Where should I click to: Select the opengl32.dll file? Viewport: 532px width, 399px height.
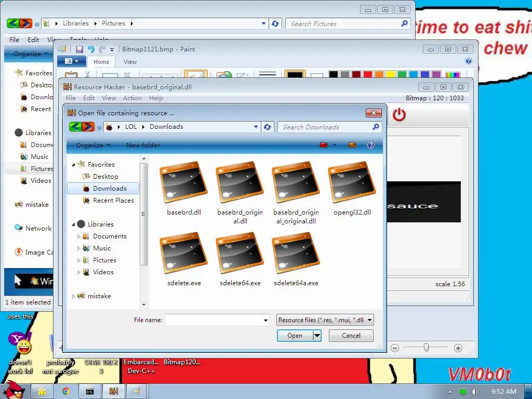(x=352, y=188)
